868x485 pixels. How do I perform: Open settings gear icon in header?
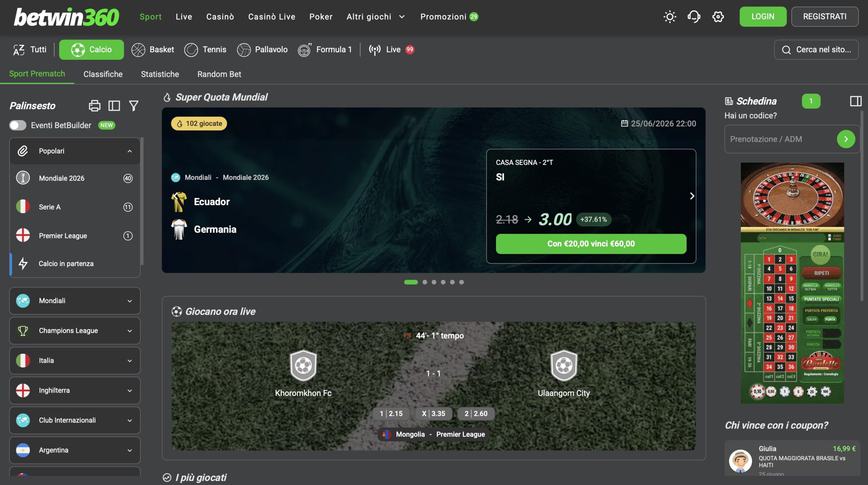(x=718, y=17)
